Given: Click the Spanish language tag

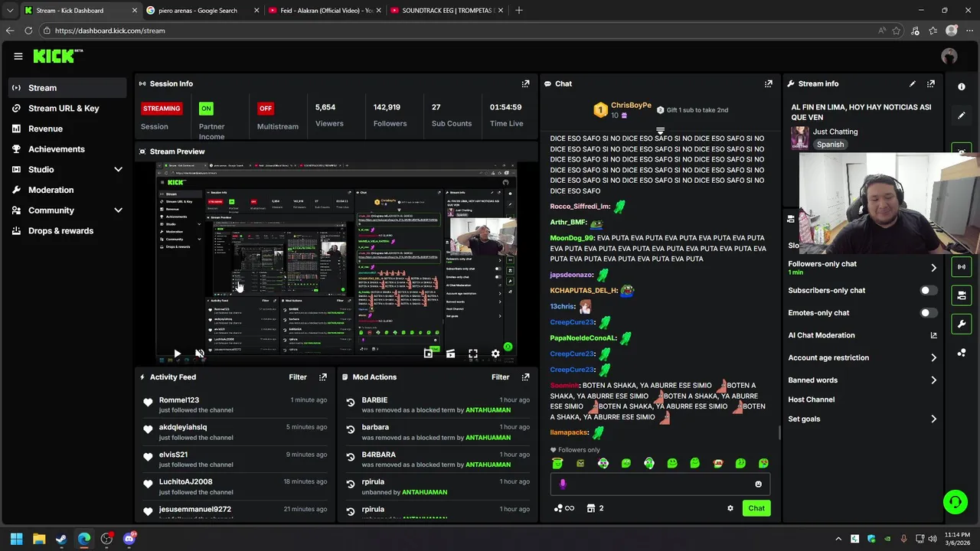Looking at the screenshot, I should click(830, 145).
